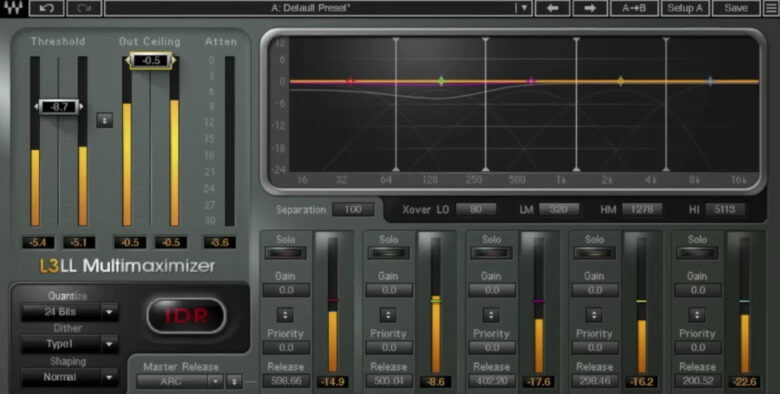Click the first crossover line near 64 Hz
Screen dimensions: 780x394
[396, 104]
